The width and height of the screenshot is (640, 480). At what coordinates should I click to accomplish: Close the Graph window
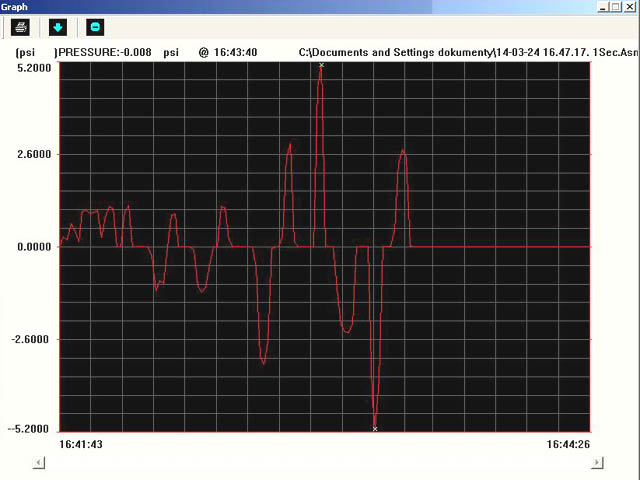pos(630,7)
